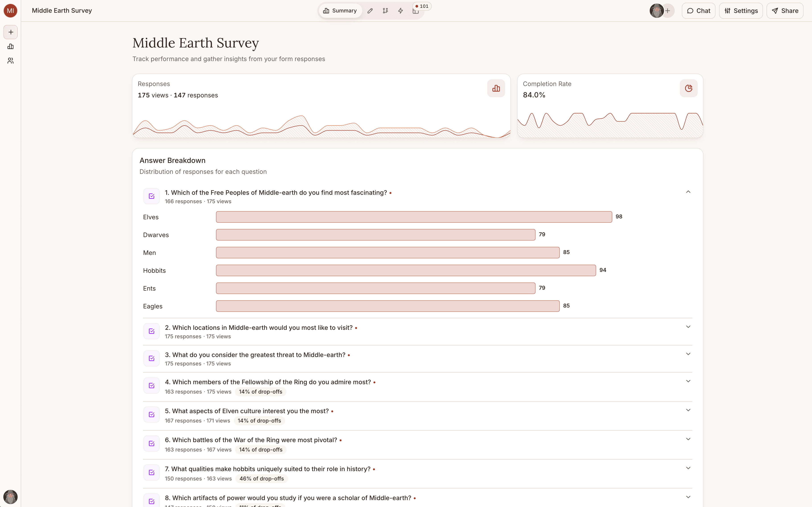Click the checkbox icon for question 5

152,415
